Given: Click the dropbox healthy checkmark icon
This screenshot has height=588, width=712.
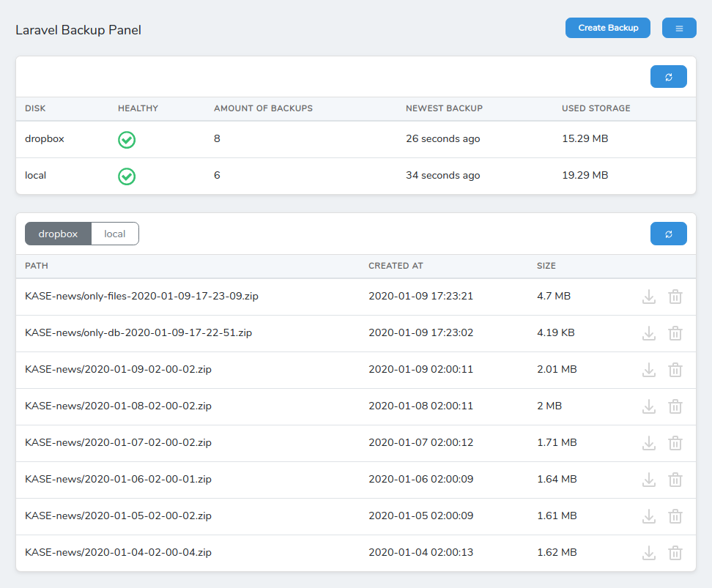Looking at the screenshot, I should 127,140.
